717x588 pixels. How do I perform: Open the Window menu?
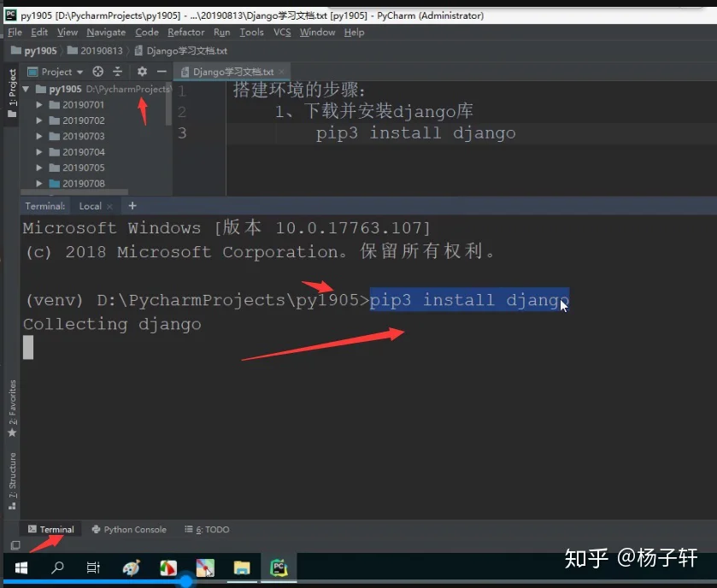click(x=317, y=32)
